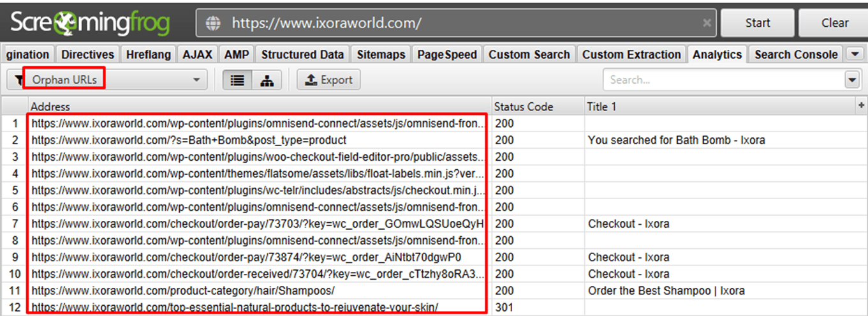
Task: Select the Custom Search tab
Action: pyautogui.click(x=529, y=55)
